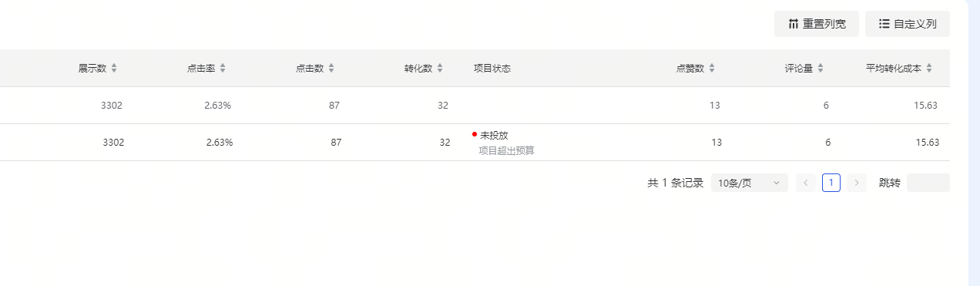Sort by 展示数 column arrow icon
This screenshot has height=286, width=980.
(114, 68)
